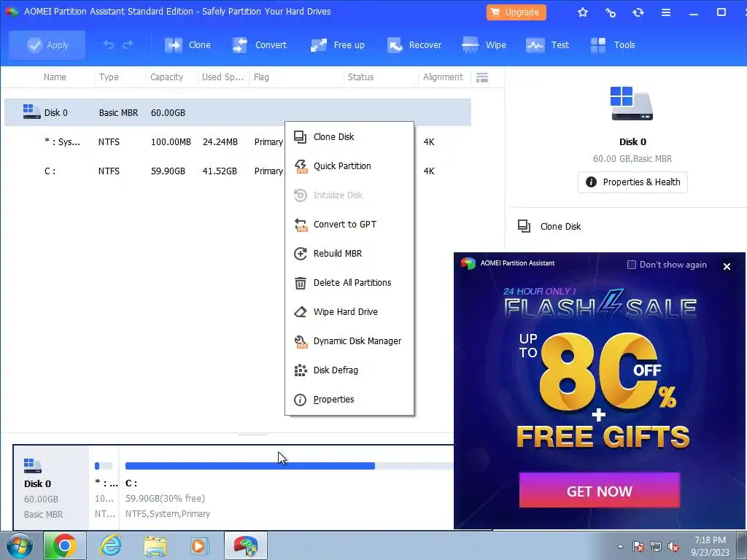The height and width of the screenshot is (560, 747).
Task: Open Windows Media Player from taskbar
Action: (x=199, y=545)
